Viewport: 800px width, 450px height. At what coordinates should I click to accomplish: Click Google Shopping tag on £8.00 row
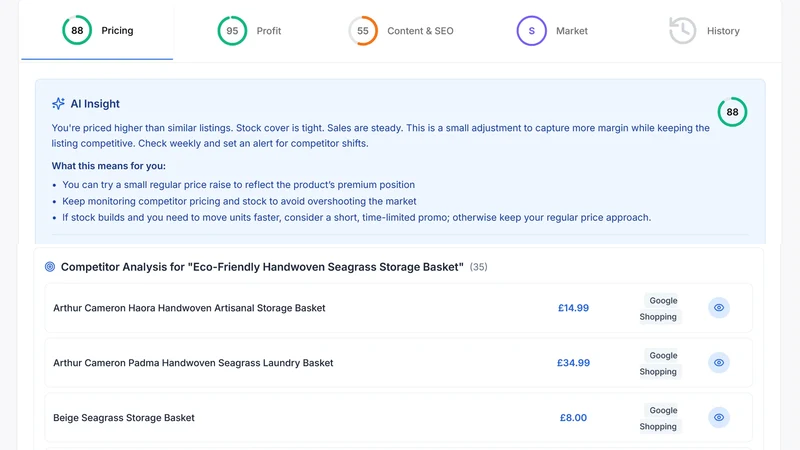point(659,418)
